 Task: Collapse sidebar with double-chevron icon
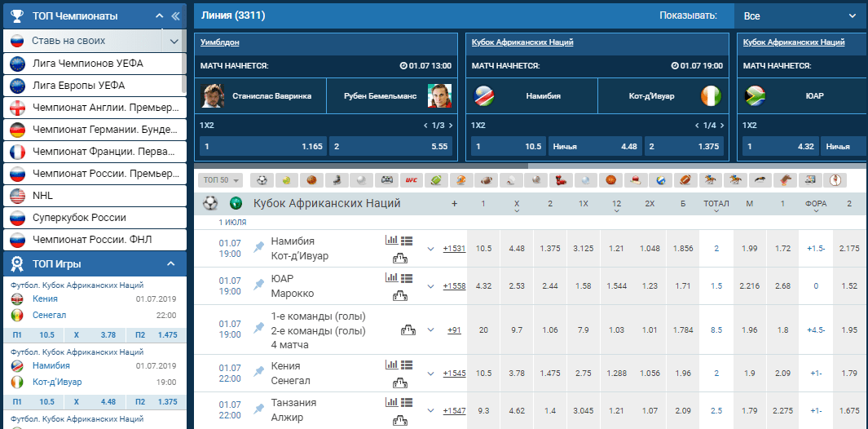point(176,16)
